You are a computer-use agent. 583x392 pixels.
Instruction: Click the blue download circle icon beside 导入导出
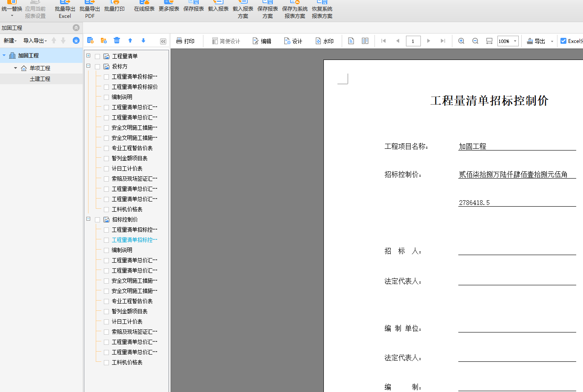point(76,40)
